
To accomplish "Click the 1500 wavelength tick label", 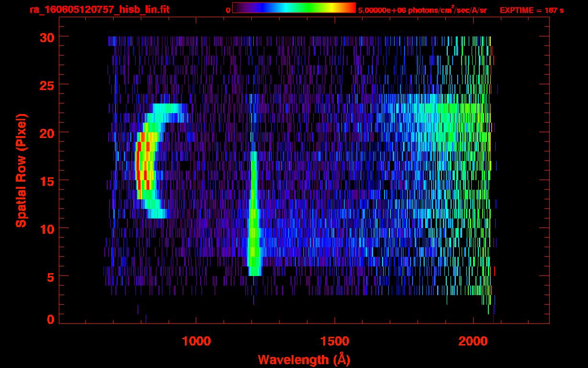I will [x=334, y=341].
